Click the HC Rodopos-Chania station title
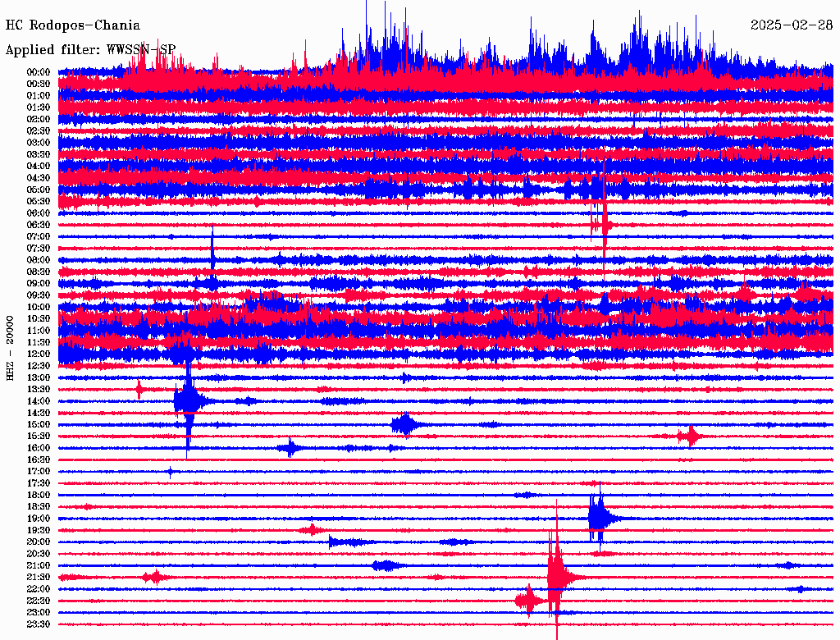 point(72,25)
